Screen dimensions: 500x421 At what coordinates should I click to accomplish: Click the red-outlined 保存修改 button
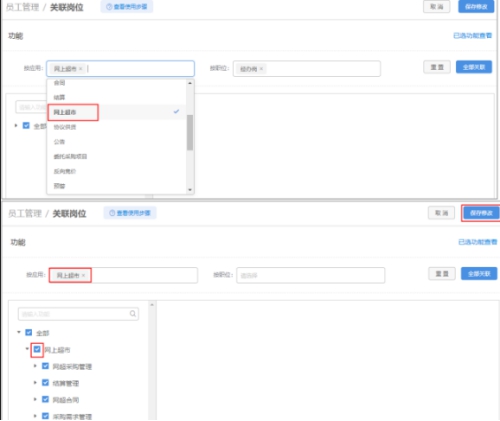481,213
